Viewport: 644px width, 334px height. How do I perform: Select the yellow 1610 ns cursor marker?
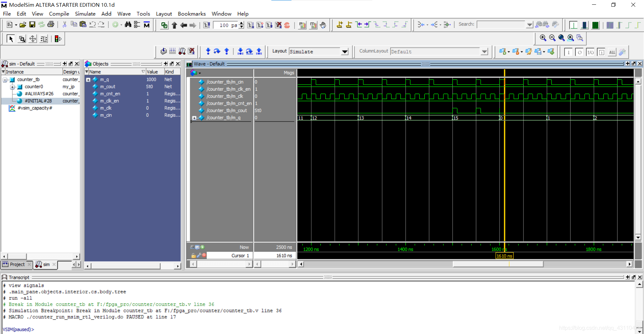click(504, 256)
